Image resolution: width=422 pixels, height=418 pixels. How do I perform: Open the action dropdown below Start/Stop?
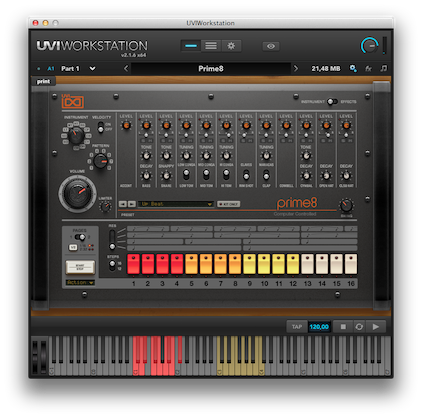[x=80, y=283]
